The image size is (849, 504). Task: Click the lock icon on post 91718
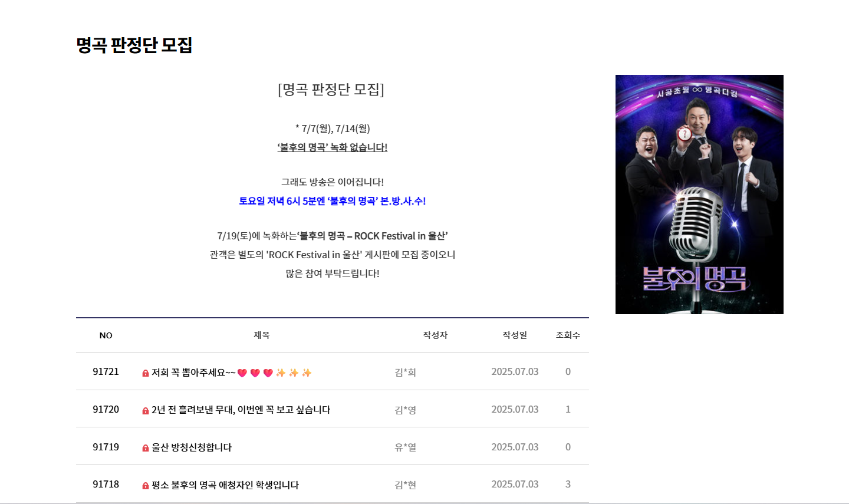pos(146,484)
